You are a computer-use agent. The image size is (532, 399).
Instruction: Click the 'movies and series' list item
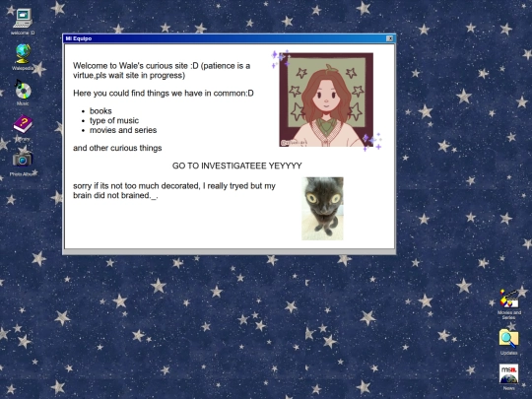pos(123,130)
